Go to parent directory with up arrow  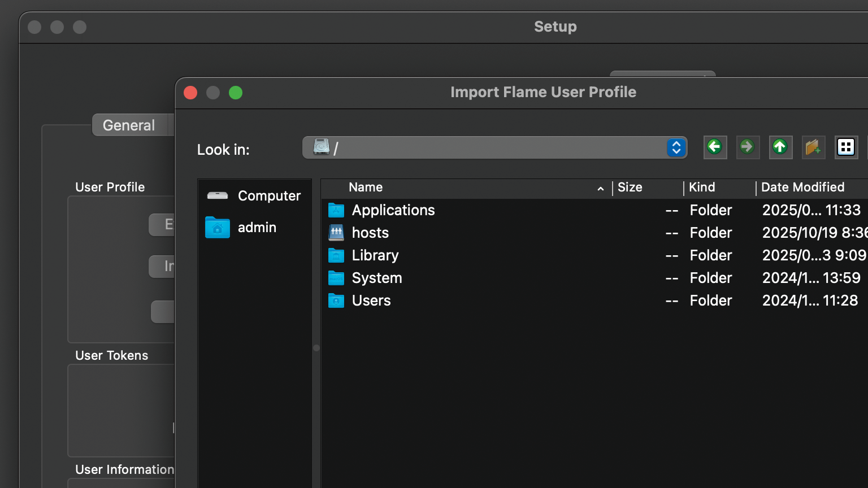(x=780, y=147)
